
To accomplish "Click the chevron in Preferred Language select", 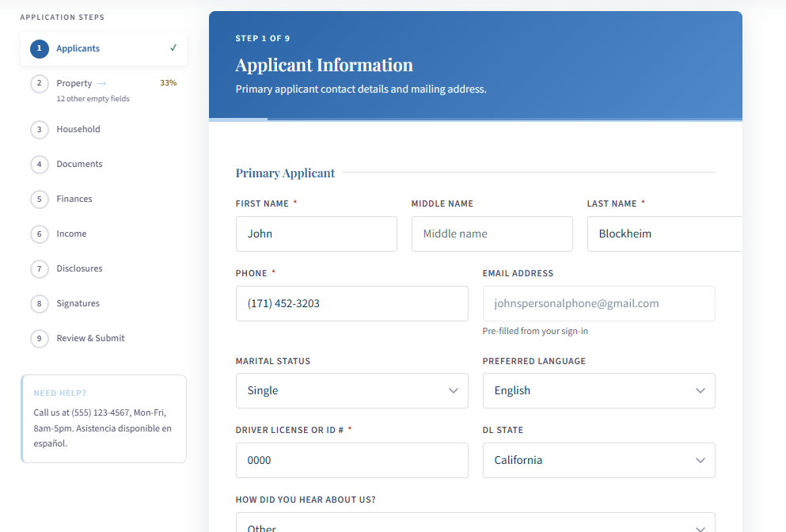I will (x=701, y=390).
